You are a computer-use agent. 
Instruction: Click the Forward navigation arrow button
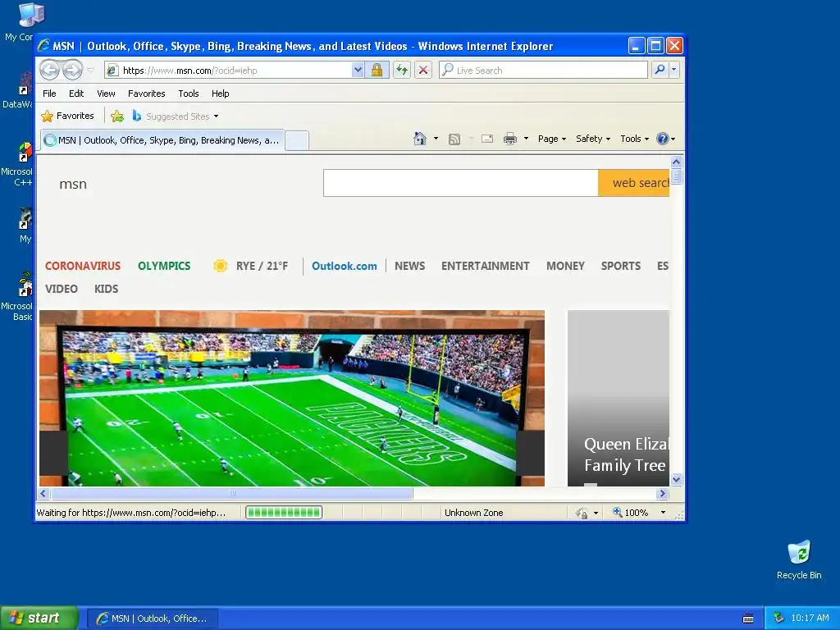click(72, 70)
